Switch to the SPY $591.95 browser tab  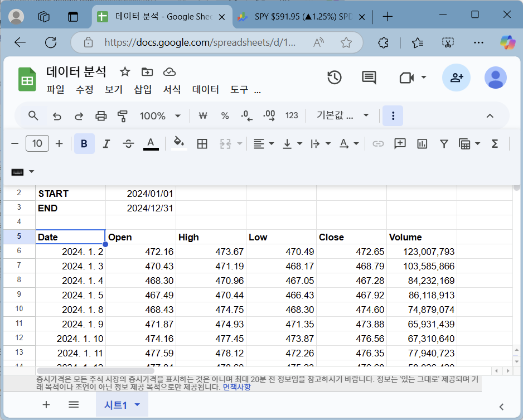coord(301,17)
